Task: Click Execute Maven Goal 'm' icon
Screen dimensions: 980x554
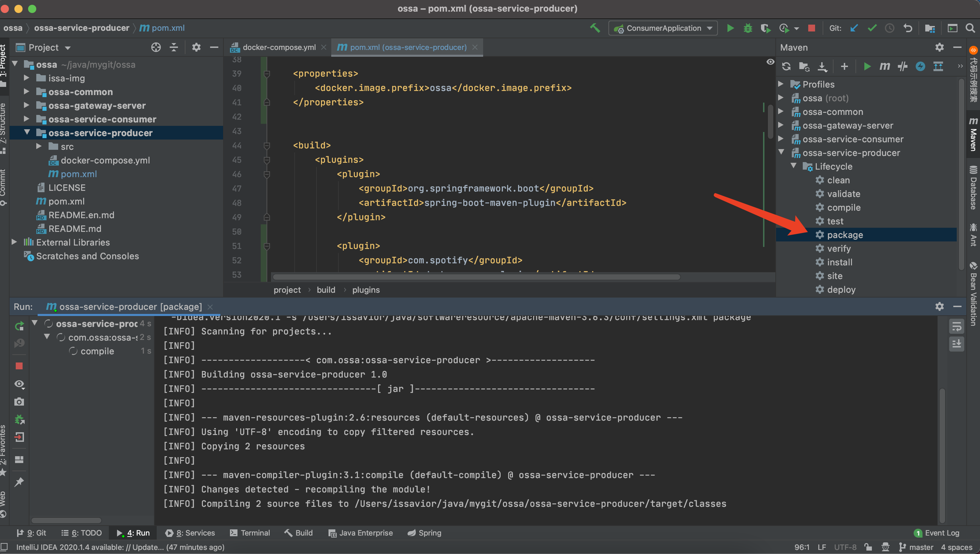Action: coord(885,67)
